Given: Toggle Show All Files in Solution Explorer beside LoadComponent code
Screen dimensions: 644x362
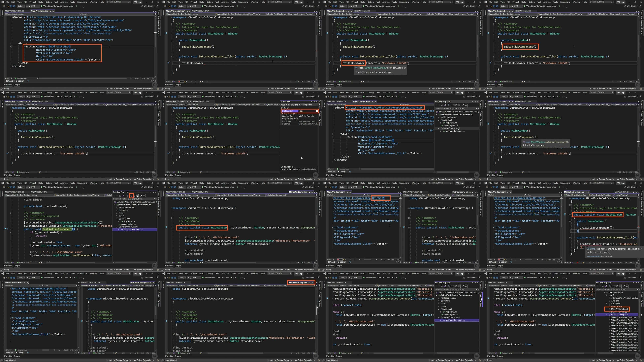Looking at the screenshot, I should click(137, 196).
